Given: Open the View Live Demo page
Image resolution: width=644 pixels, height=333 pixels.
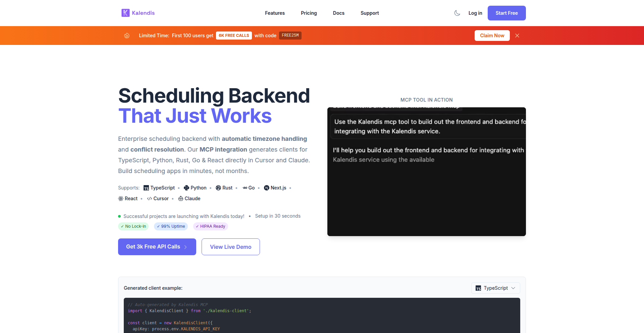Looking at the screenshot, I should (230, 247).
